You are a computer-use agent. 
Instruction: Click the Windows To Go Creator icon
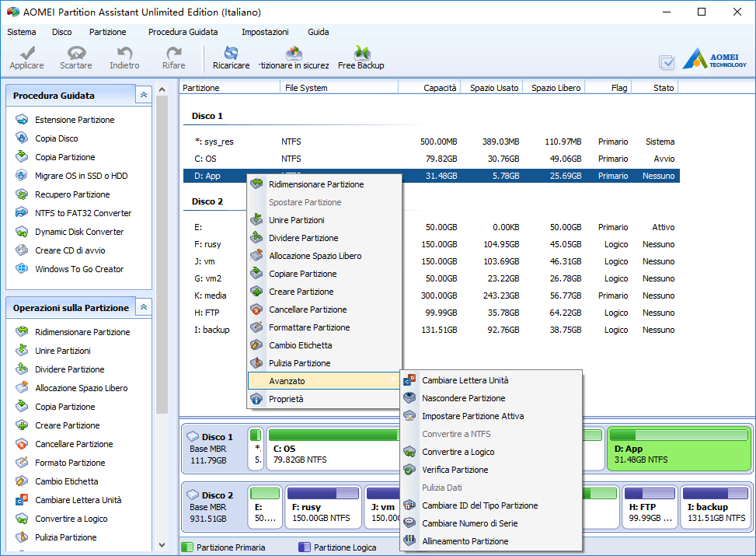[x=22, y=268]
